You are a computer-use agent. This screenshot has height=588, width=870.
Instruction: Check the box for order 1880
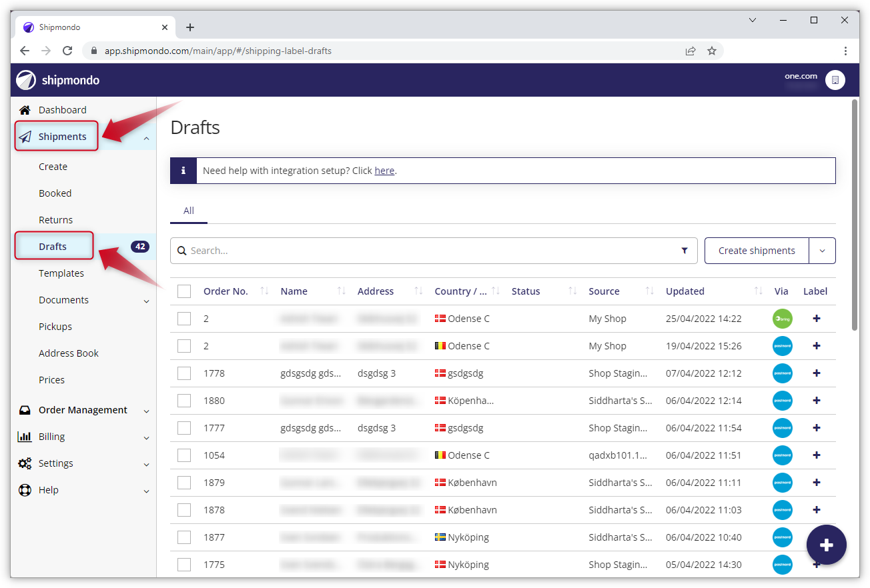pos(184,401)
